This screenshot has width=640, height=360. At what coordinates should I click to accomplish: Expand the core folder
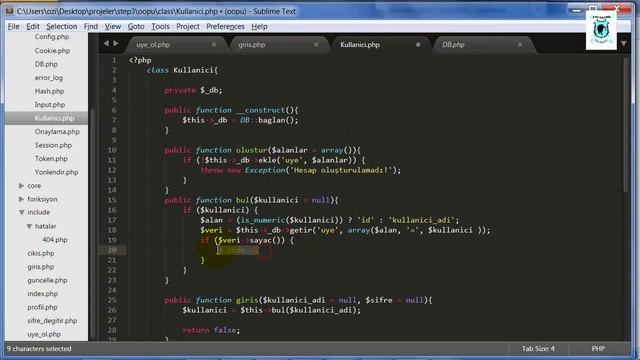(x=21, y=186)
